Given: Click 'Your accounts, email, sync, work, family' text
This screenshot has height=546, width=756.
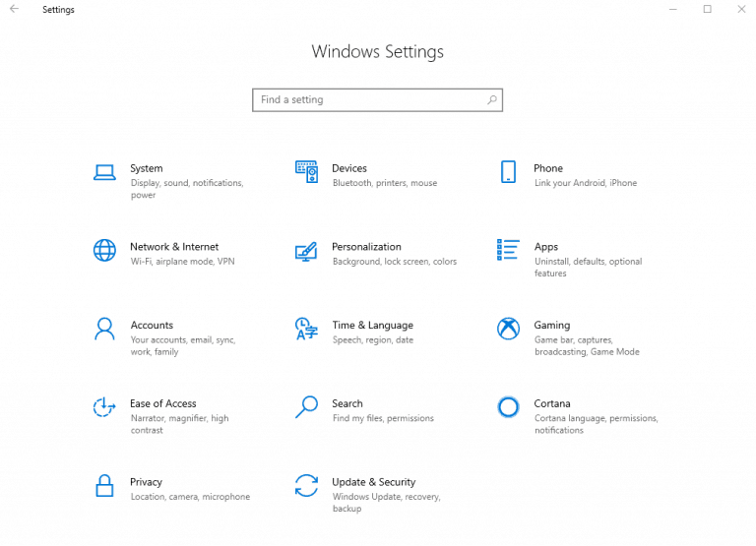Looking at the screenshot, I should 183,346.
